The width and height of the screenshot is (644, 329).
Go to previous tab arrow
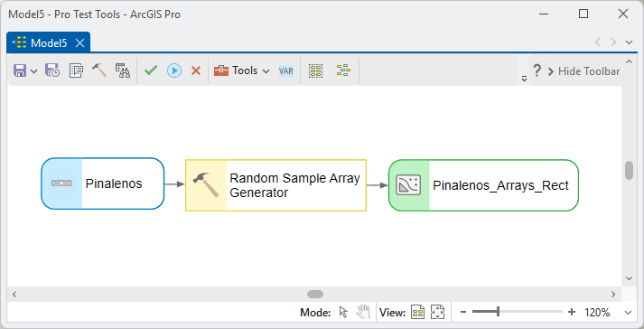pos(598,42)
